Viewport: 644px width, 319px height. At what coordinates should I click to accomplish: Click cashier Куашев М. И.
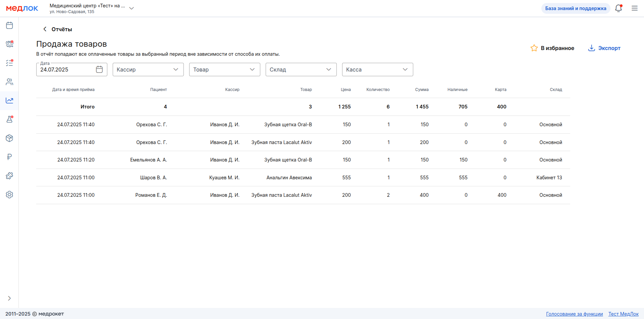[224, 178]
